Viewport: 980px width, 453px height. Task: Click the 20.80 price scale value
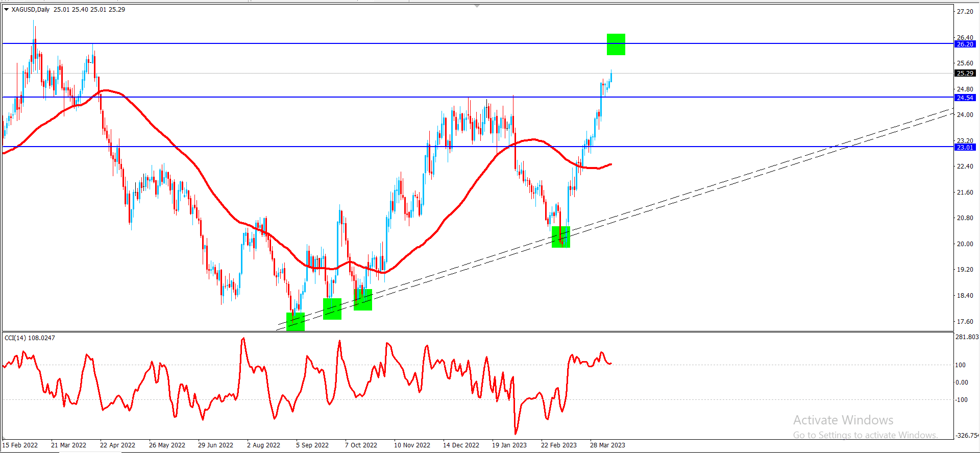point(965,218)
